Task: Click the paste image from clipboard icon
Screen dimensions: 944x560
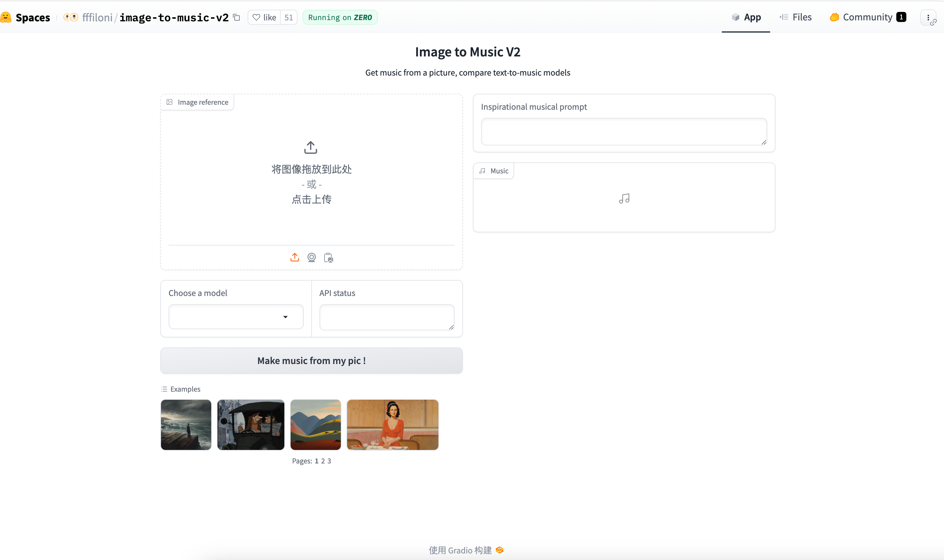Action: (328, 257)
